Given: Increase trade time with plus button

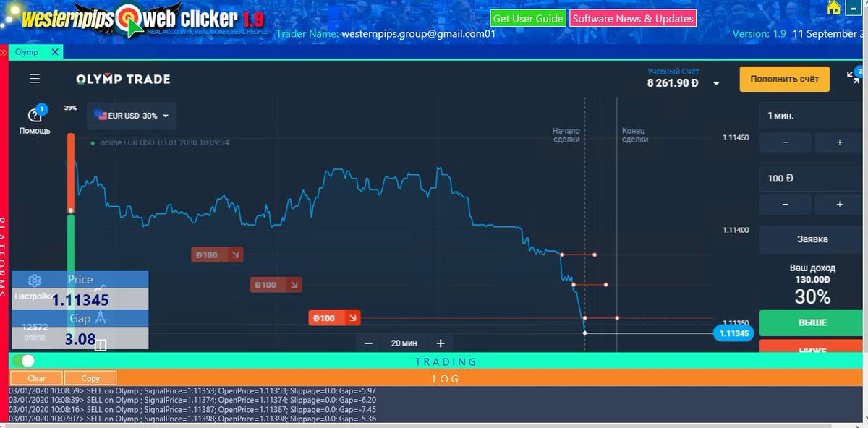Looking at the screenshot, I should coord(839,142).
